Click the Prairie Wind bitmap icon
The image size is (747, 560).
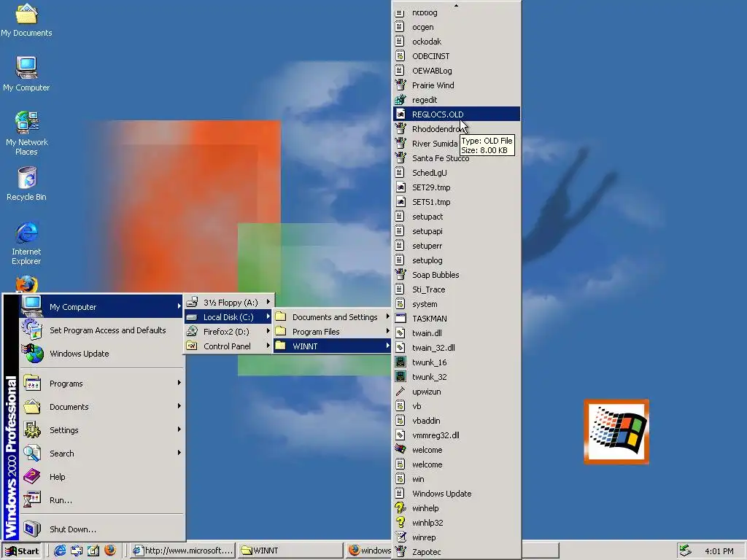tap(400, 85)
